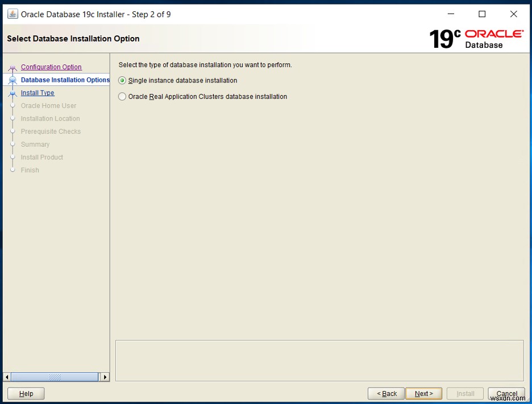532x404 pixels.
Task: Click the right arrow of the sidebar scrollbar
Action: coord(105,377)
